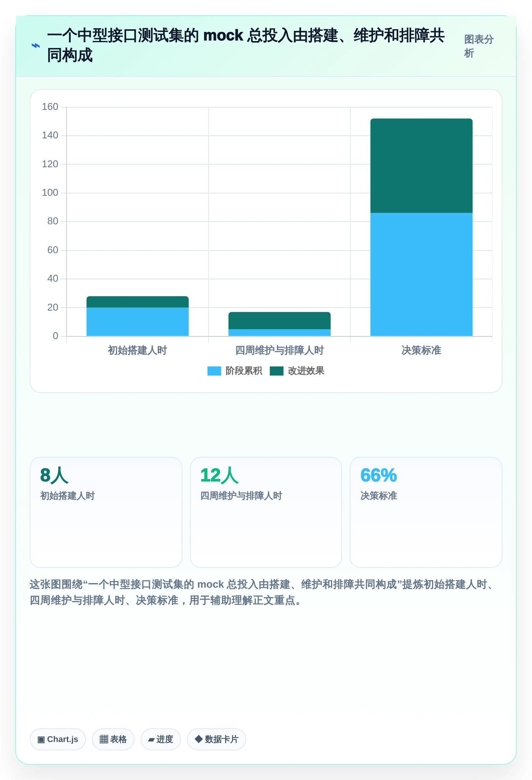Click the x-axis label 初始搭建人时
Screen dimensions: 532x780
tap(138, 350)
